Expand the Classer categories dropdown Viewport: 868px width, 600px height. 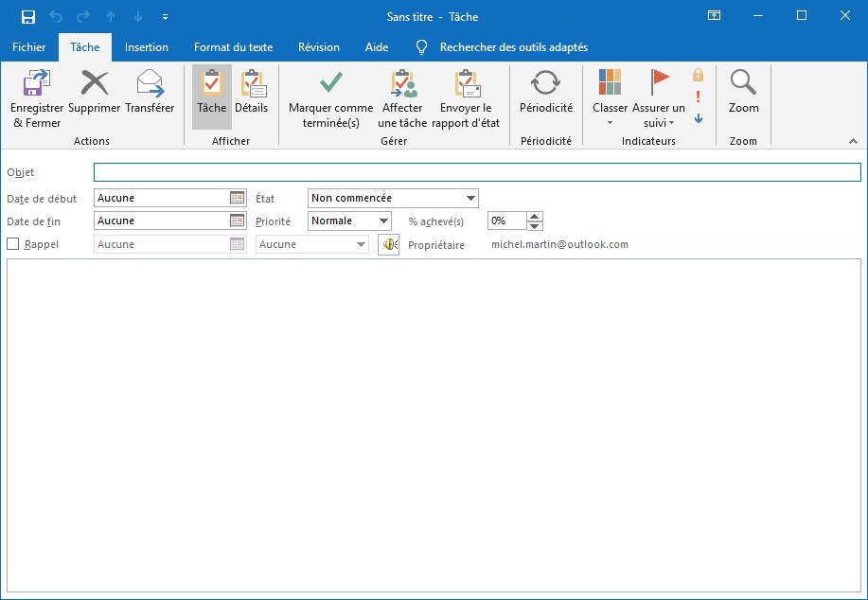coord(610,123)
